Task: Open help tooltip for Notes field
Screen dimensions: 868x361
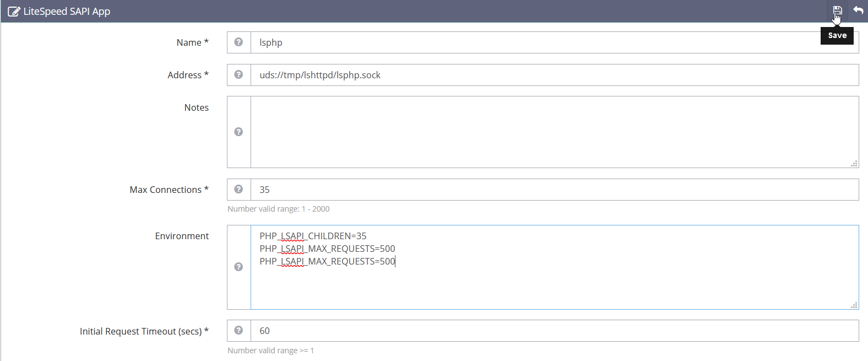Action: click(x=238, y=132)
